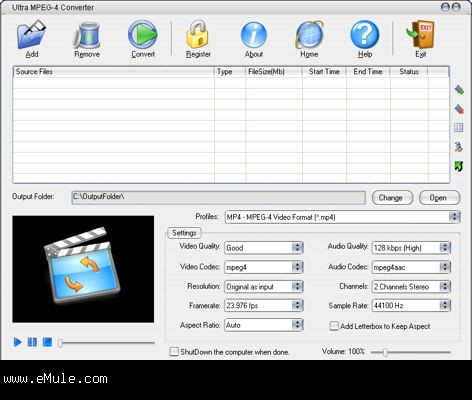Open the Resolution dropdown
The image size is (472, 400).
point(264,286)
